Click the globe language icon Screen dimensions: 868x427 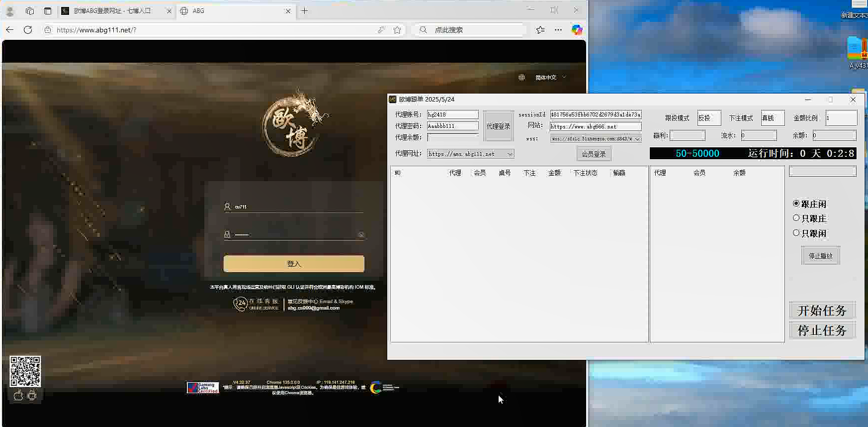(x=521, y=78)
